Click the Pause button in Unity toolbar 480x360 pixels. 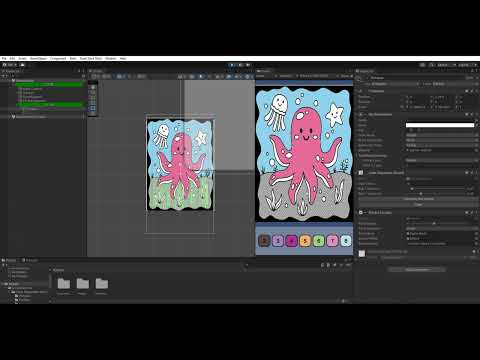240,65
